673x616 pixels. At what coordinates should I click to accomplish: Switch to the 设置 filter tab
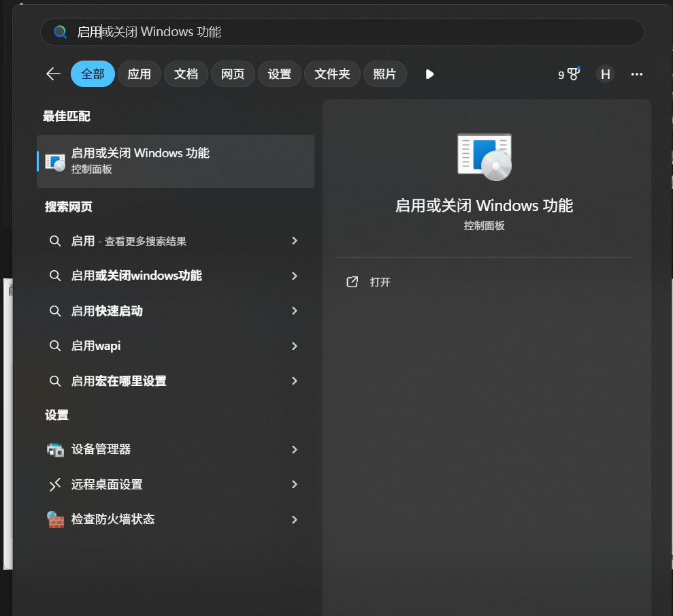(280, 74)
